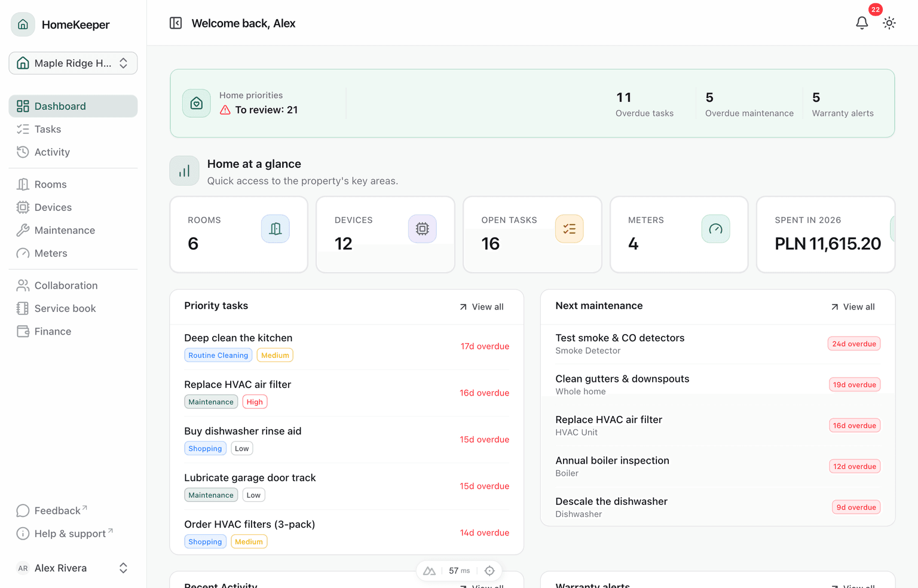Click the crosshair target icon

tap(489, 571)
